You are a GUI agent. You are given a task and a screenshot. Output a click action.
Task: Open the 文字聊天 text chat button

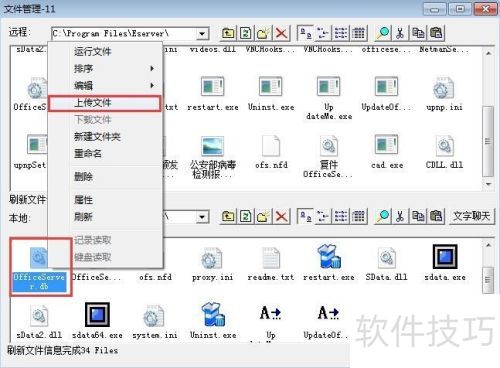[x=471, y=216]
